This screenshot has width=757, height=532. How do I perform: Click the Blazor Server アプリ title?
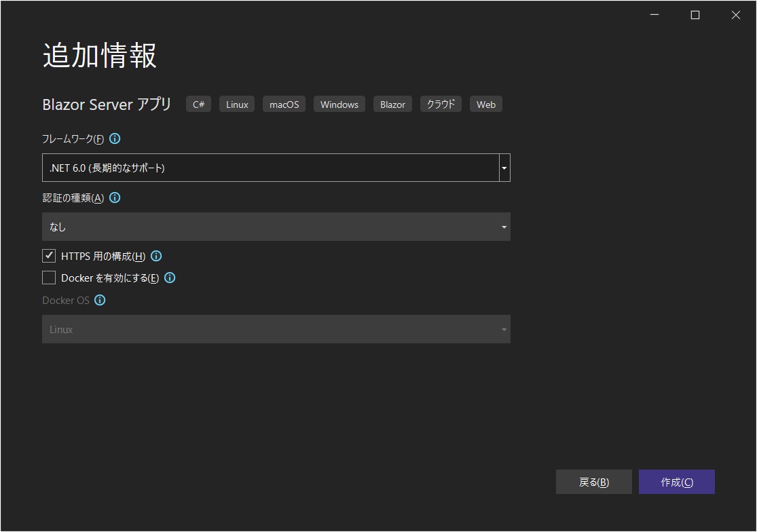107,104
